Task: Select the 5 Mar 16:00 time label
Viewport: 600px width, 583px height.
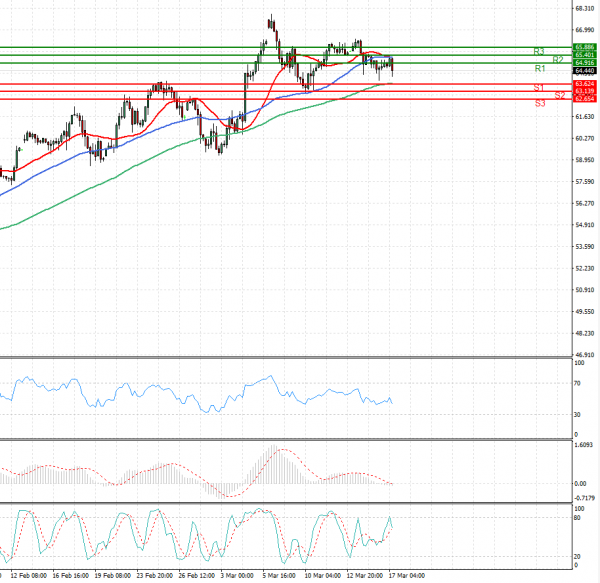Action: [x=279, y=575]
